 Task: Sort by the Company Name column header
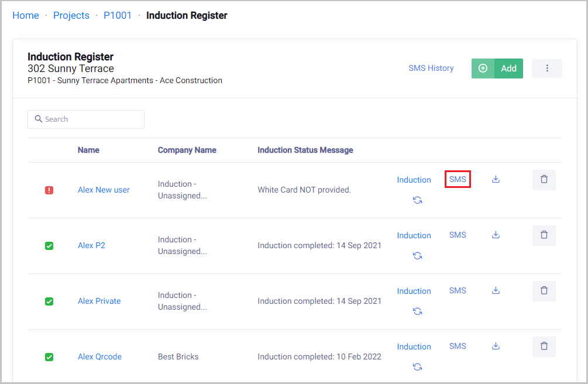[187, 150]
